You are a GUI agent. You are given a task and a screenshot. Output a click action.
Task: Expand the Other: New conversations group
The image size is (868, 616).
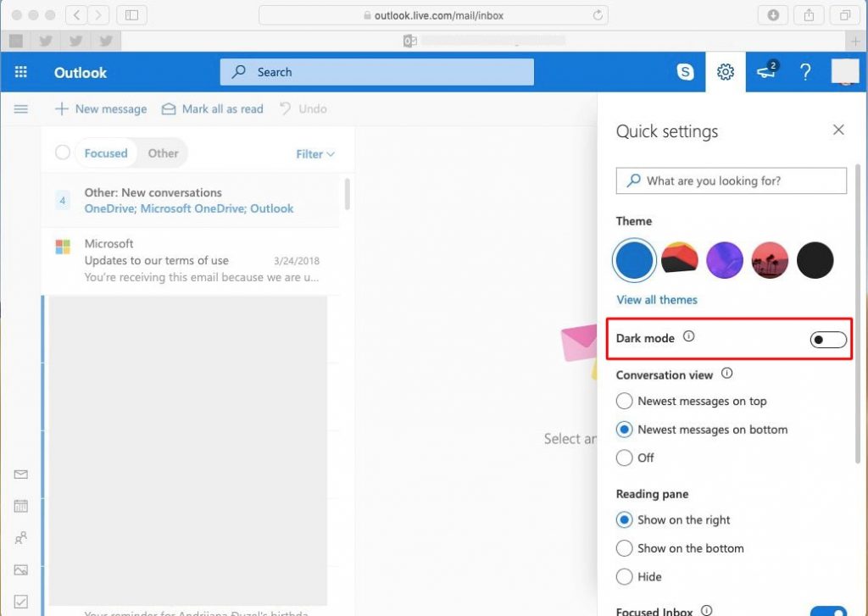coord(191,200)
